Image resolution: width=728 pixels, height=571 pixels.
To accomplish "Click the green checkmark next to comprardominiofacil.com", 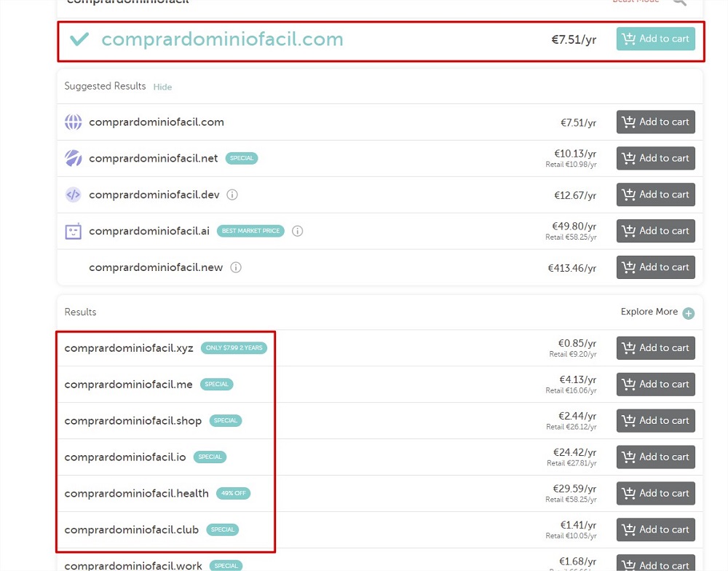I will (x=79, y=39).
